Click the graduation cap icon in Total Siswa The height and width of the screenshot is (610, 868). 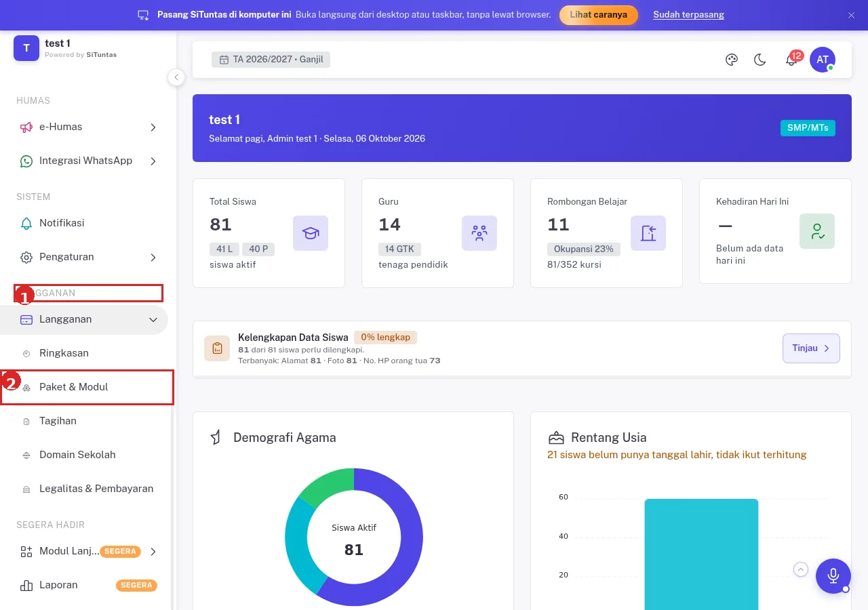click(311, 233)
